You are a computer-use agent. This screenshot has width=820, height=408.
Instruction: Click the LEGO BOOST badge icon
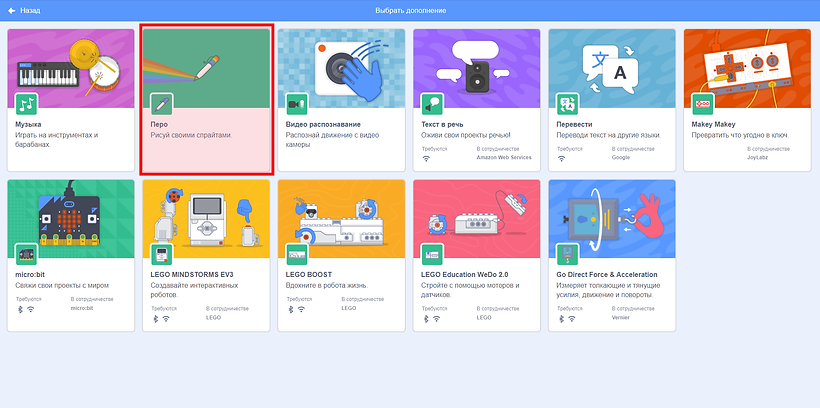click(297, 254)
